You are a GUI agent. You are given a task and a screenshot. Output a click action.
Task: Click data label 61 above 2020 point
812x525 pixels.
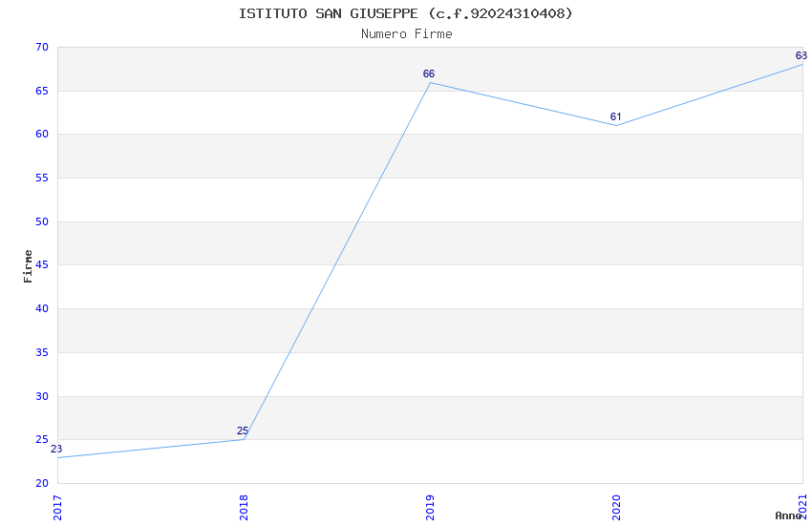click(616, 116)
